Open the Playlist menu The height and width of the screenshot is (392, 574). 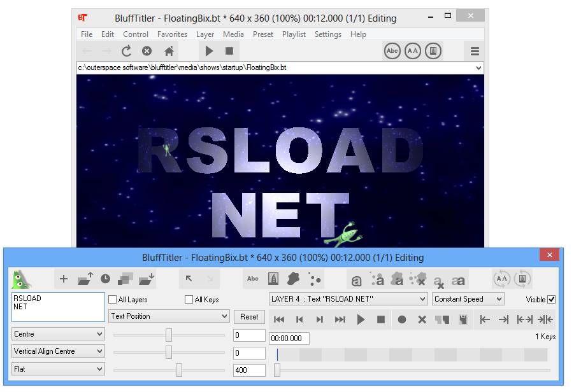point(294,34)
